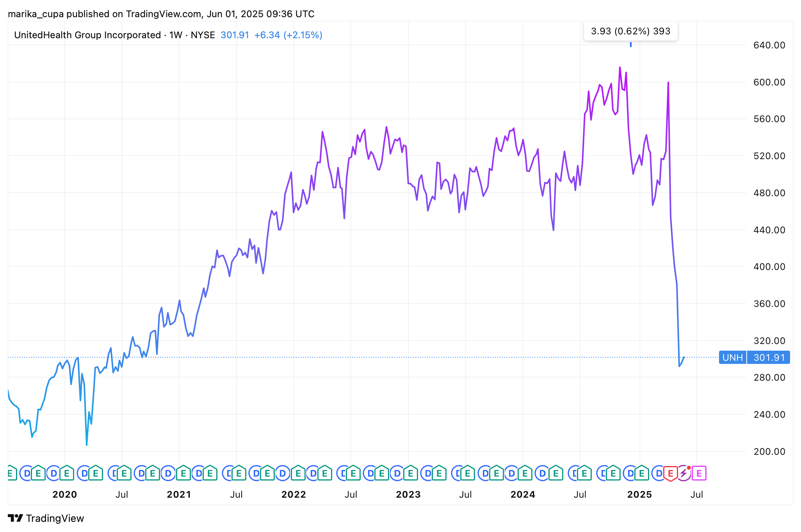The image size is (801, 532).
Task: Select the green earnings icon above 2024
Action: (525, 473)
